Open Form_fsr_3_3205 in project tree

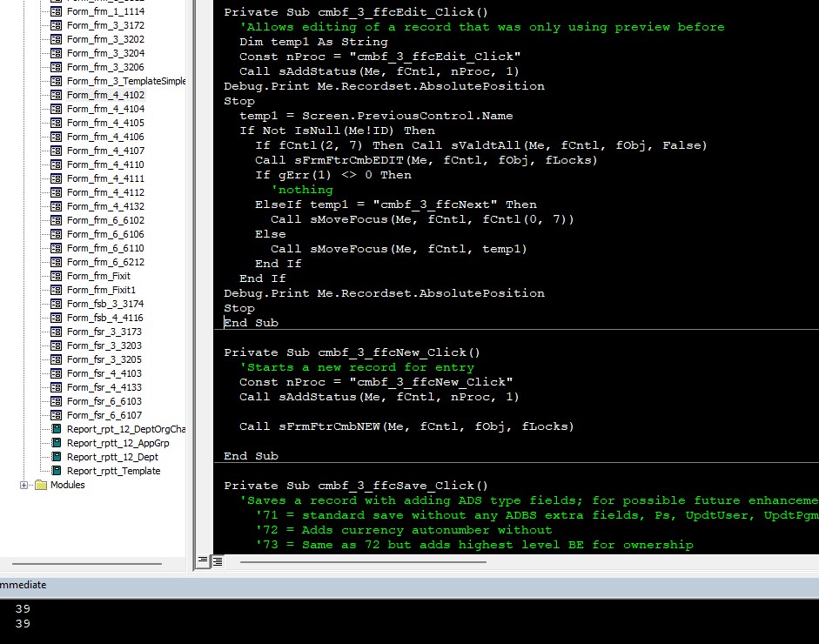coord(104,359)
